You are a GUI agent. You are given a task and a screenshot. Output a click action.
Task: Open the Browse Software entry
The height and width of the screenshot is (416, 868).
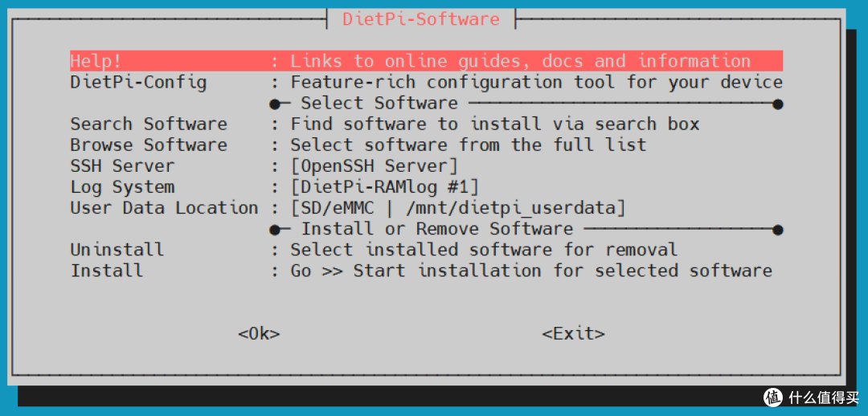click(149, 145)
